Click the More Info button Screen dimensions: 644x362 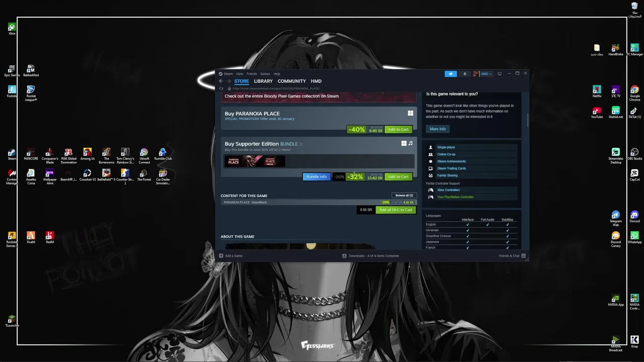438,129
